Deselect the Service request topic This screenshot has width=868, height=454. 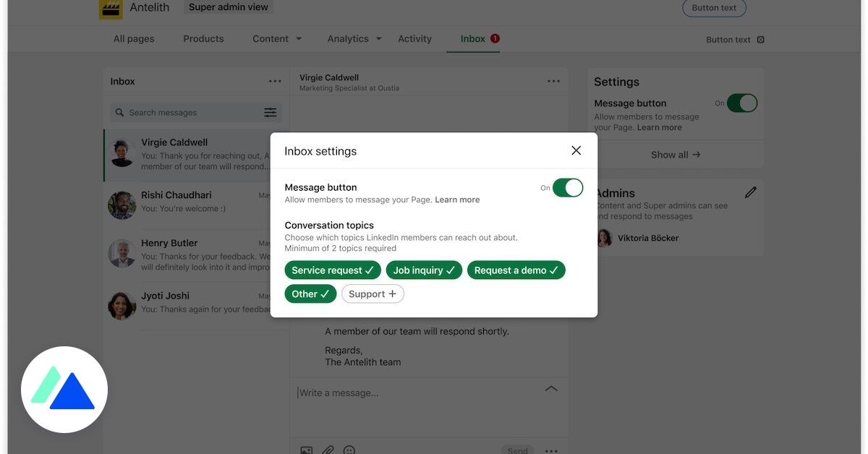(x=333, y=270)
